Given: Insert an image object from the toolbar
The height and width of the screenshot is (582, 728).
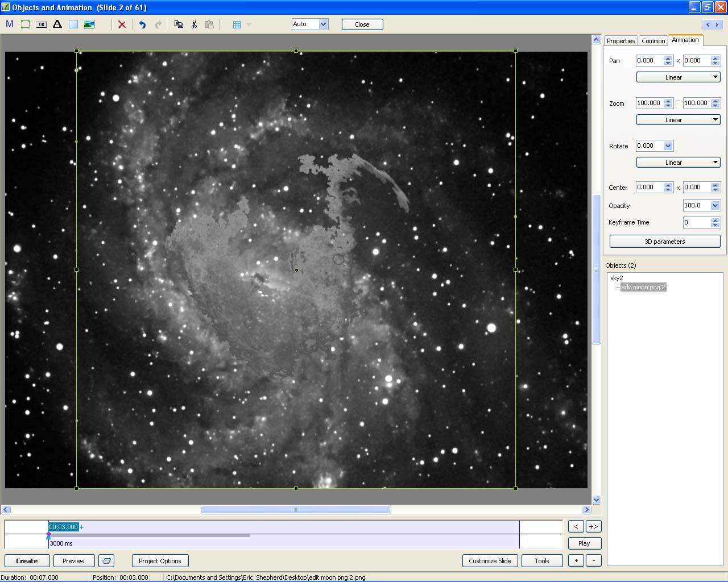Looking at the screenshot, I should 89,24.
